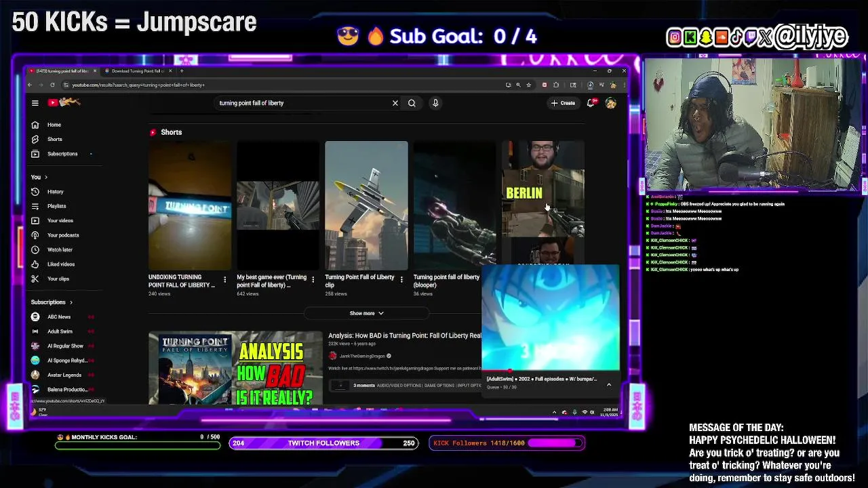Viewport: 868px width, 488px height.
Task: Open YouTube notifications bell
Action: tap(591, 103)
